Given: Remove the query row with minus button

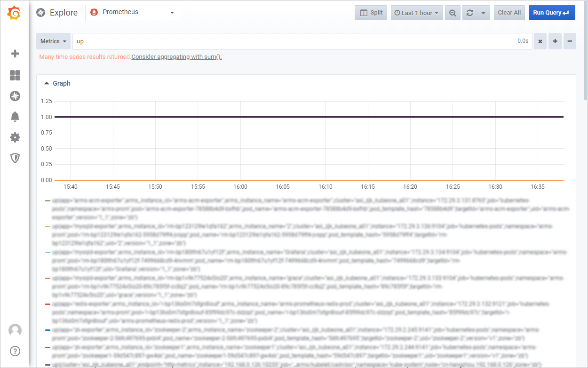Looking at the screenshot, I should click(x=570, y=41).
